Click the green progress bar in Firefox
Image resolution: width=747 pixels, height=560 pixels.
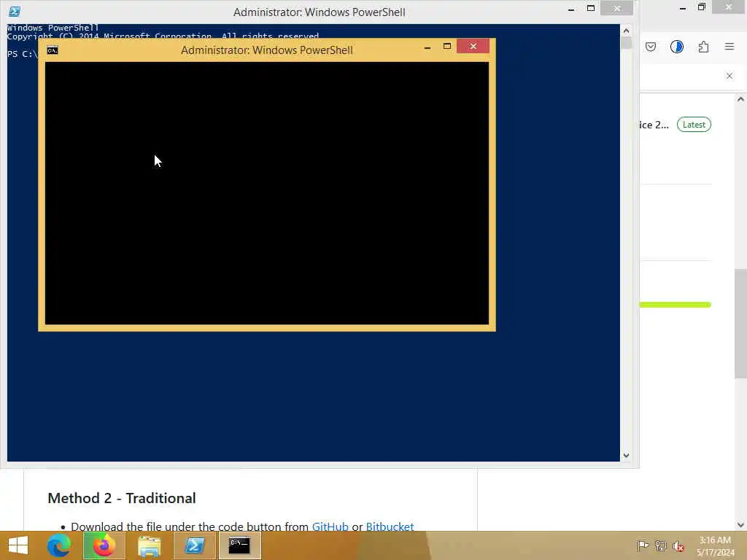(x=675, y=305)
